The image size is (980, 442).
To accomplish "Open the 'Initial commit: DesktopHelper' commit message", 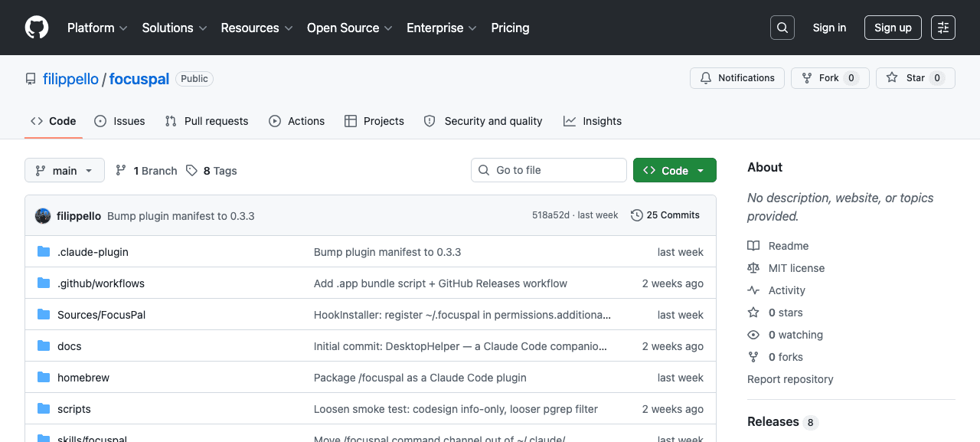I will coord(460,346).
